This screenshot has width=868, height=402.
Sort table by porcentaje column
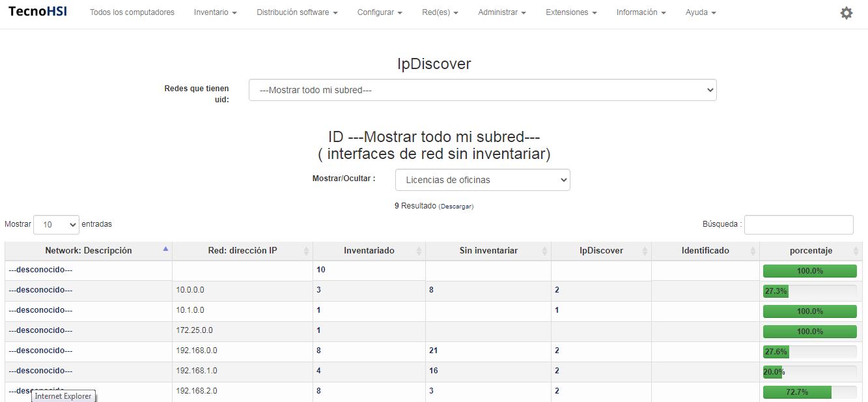[x=810, y=251]
